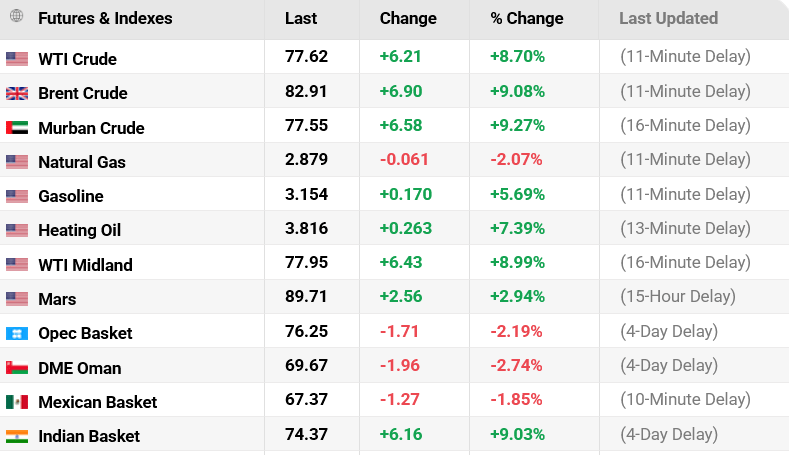Screen dimensions: 789x455
Task: Click the Last Updated column header
Action: click(669, 19)
